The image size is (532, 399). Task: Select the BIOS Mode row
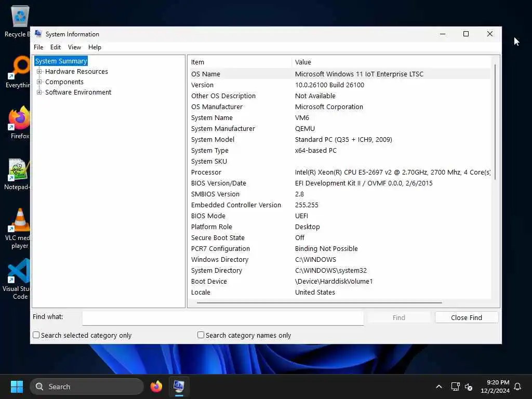pyautogui.click(x=340, y=216)
